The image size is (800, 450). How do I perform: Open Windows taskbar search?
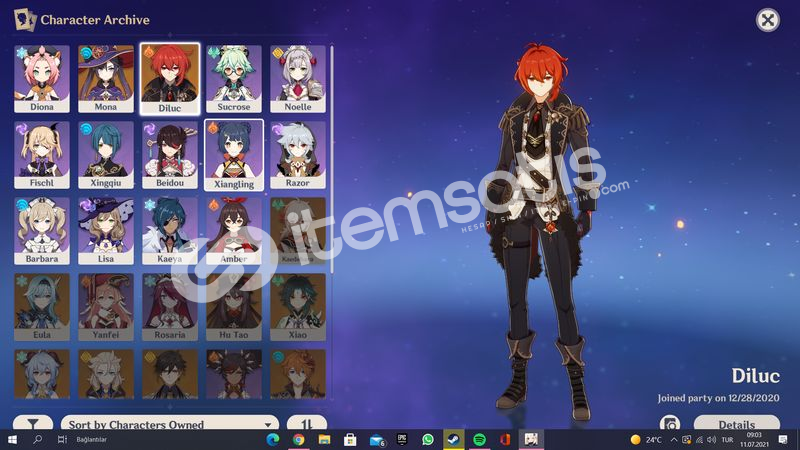pos(37,440)
